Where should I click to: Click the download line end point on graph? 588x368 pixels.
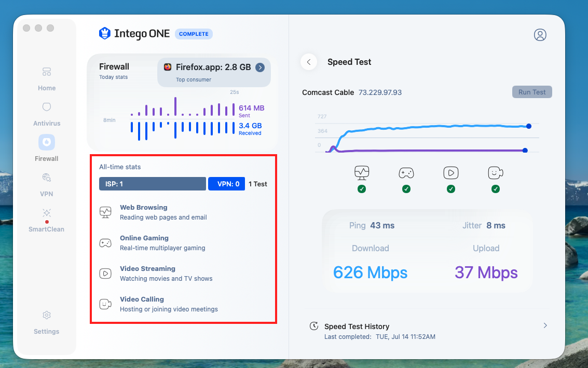click(529, 126)
